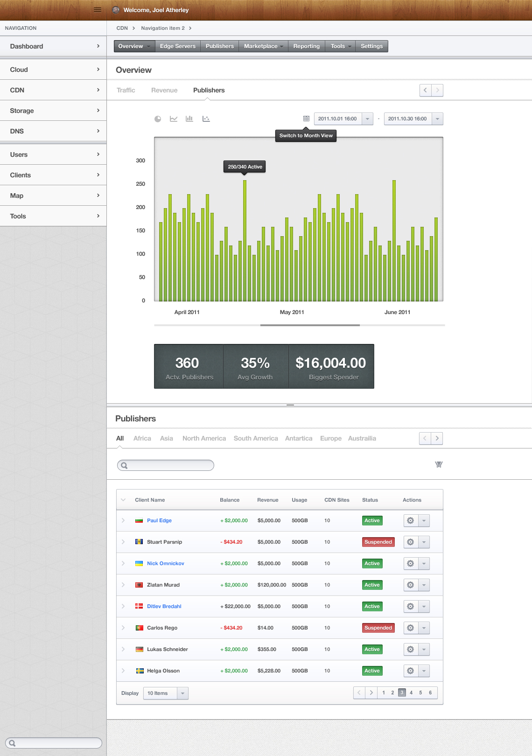Image resolution: width=532 pixels, height=756 pixels.
Task: Go to page 6 in pagination
Action: 430,693
